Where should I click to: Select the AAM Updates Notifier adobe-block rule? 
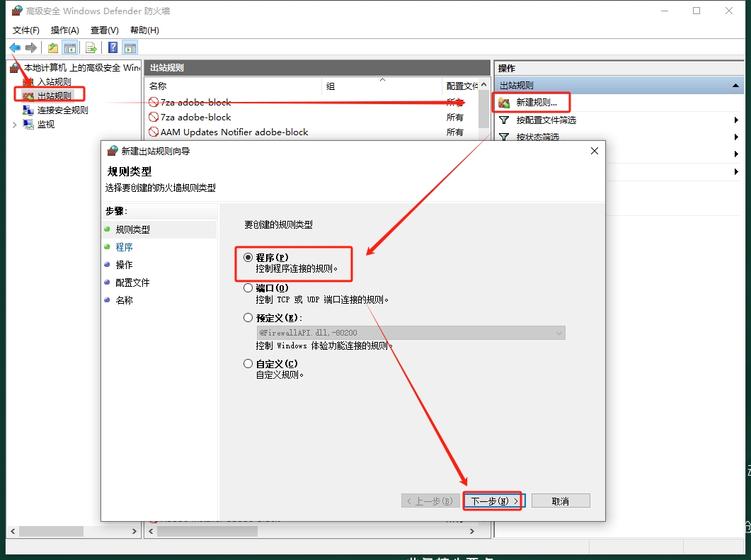234,132
